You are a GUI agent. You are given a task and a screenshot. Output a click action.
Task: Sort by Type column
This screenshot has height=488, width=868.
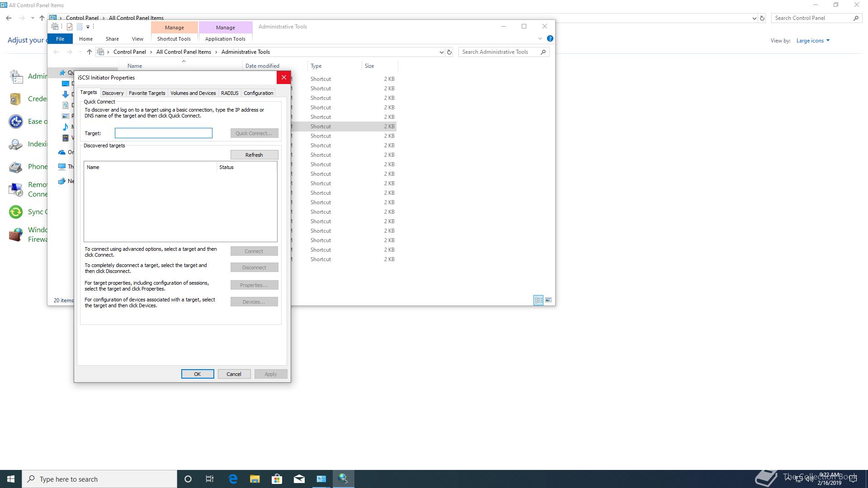coord(335,66)
